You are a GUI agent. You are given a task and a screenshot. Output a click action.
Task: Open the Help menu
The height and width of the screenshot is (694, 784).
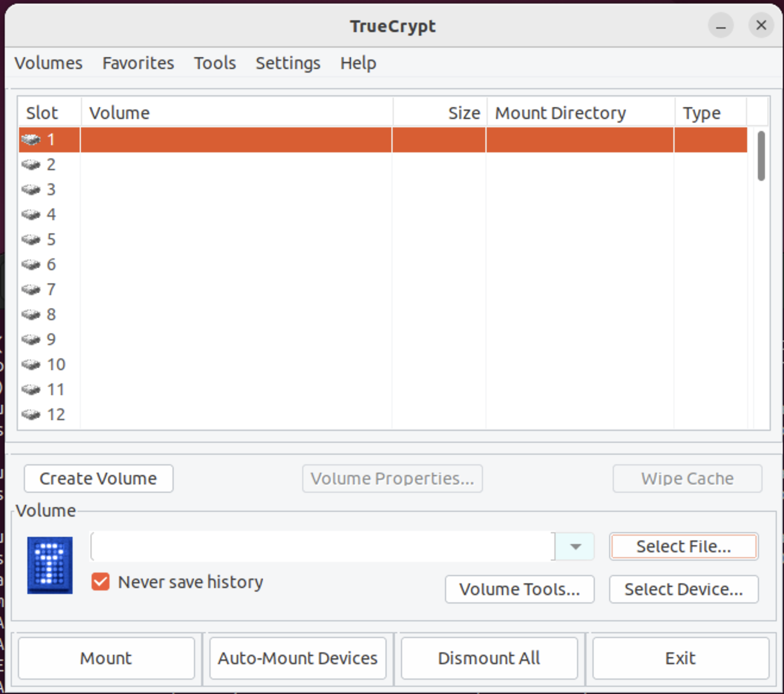point(358,63)
